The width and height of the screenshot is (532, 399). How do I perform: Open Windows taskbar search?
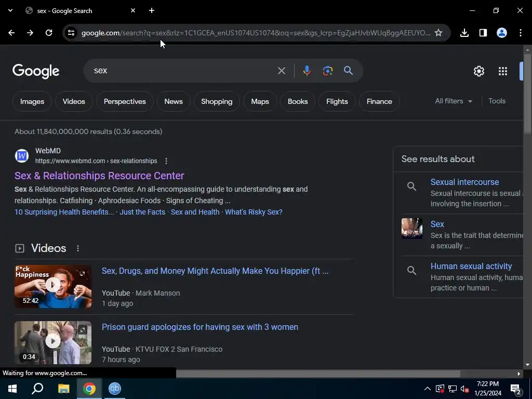point(37,389)
